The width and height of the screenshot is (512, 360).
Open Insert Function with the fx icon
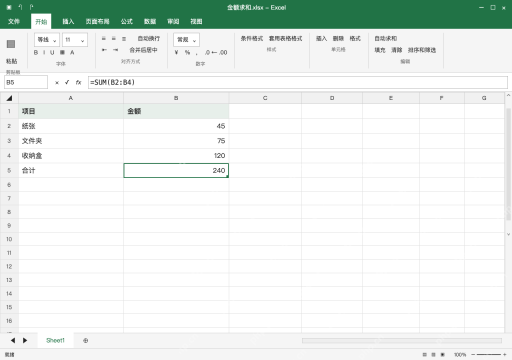78,82
